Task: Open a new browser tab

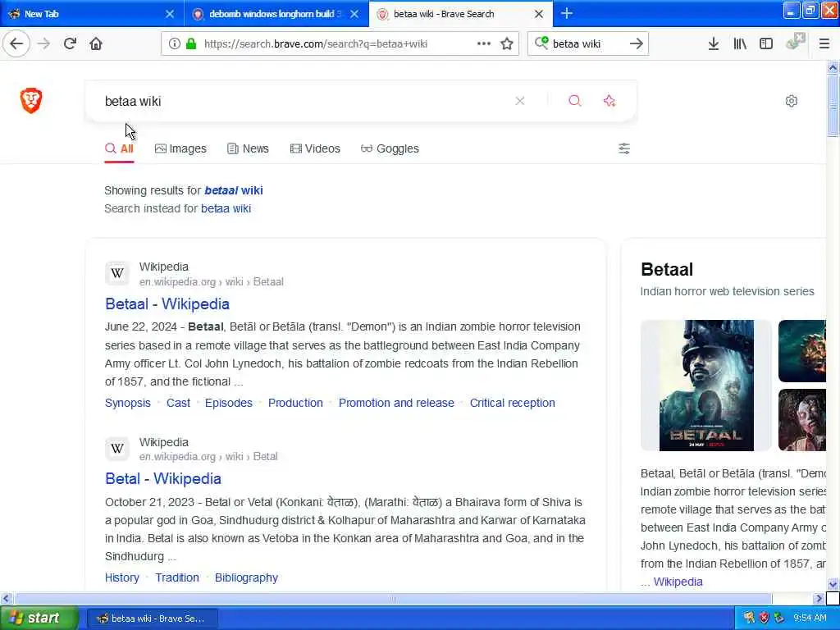Action: click(x=566, y=13)
